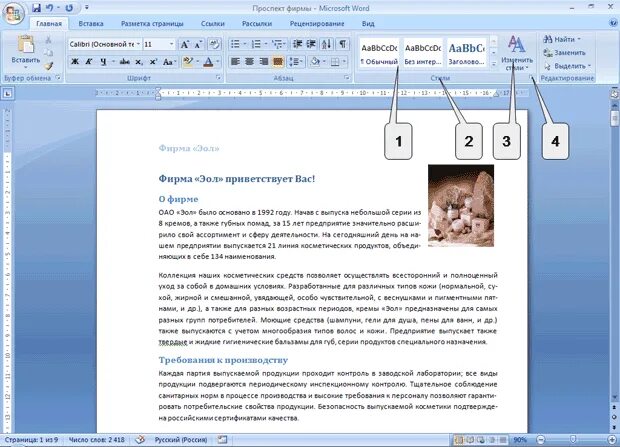Click the proofing errors icon in status bar
Screen dimensions: 620x447
[140, 439]
